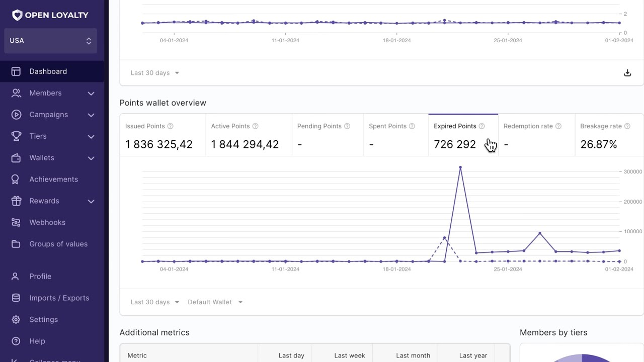Open the Dashboard menu item
Viewport: 644px width, 362px height.
pyautogui.click(x=52, y=71)
